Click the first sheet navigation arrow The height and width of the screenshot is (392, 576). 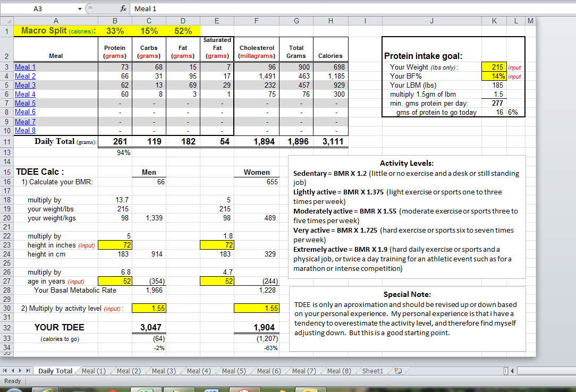(6, 371)
